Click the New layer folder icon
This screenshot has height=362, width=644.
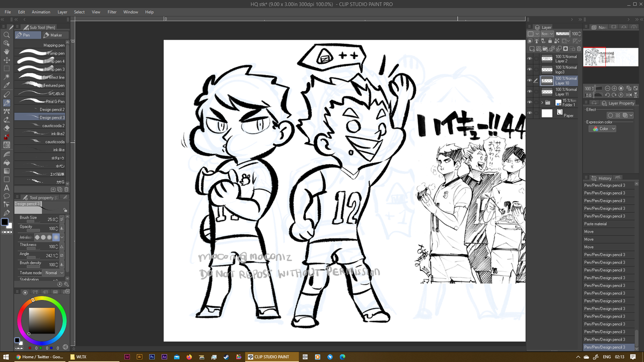545,49
